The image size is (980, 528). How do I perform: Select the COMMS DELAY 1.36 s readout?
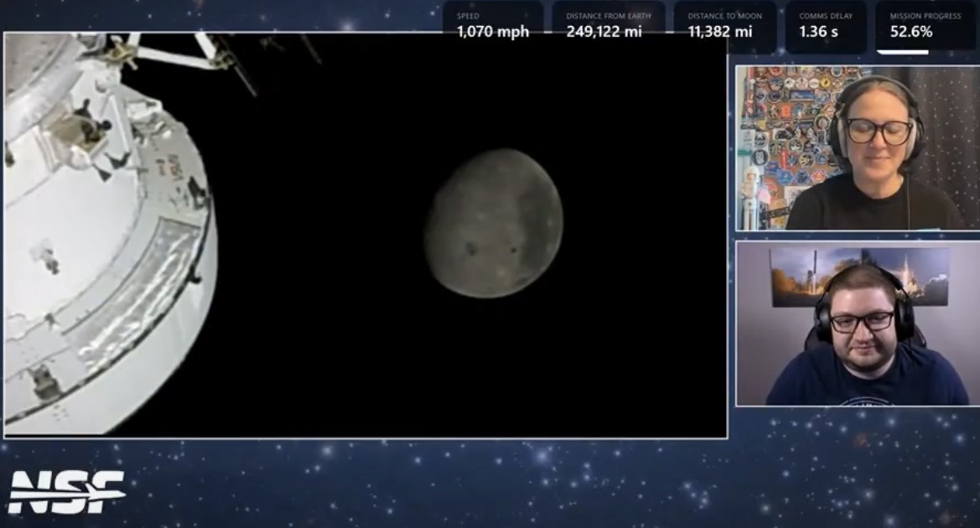pos(826,26)
